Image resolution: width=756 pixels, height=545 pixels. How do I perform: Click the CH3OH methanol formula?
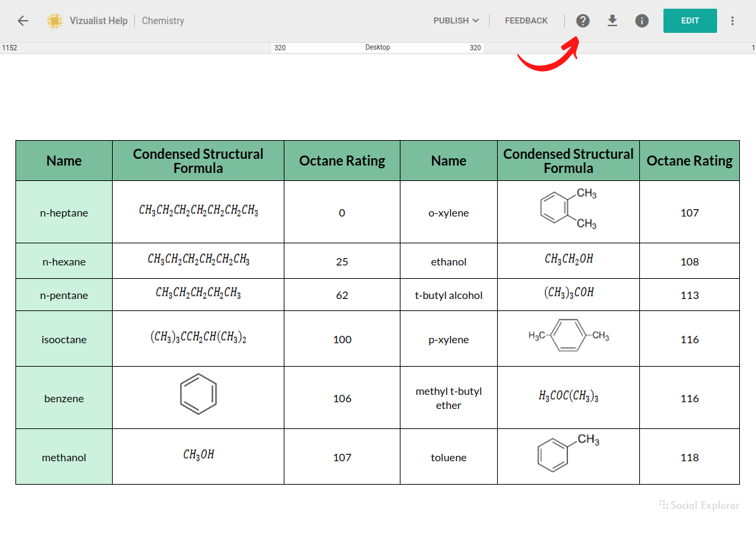[198, 455]
